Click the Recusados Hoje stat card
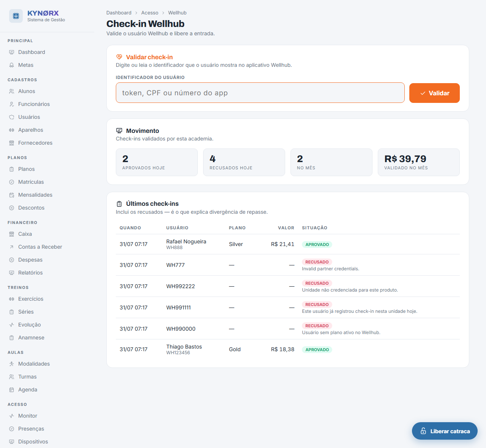Viewport: 486px width, 448px height. coord(244,162)
